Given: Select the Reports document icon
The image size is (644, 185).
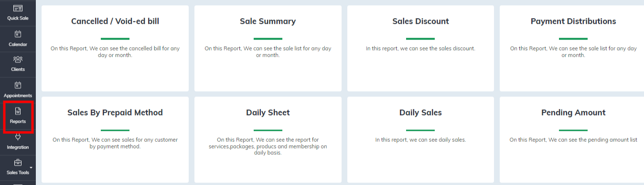Looking at the screenshot, I should click(x=18, y=111).
